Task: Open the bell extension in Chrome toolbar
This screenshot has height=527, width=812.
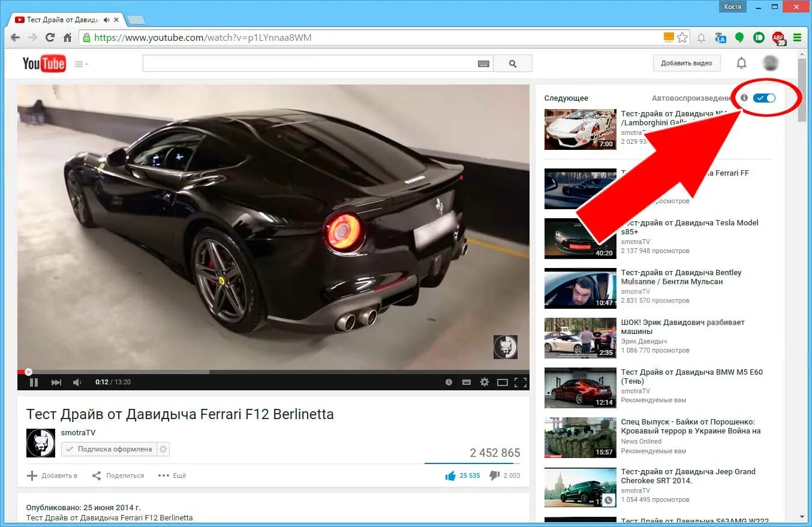Action: tap(701, 38)
